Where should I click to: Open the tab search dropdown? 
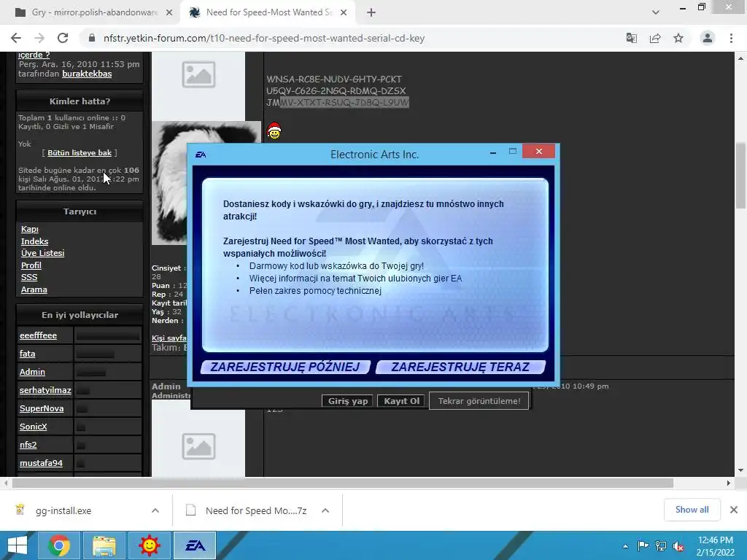click(656, 12)
